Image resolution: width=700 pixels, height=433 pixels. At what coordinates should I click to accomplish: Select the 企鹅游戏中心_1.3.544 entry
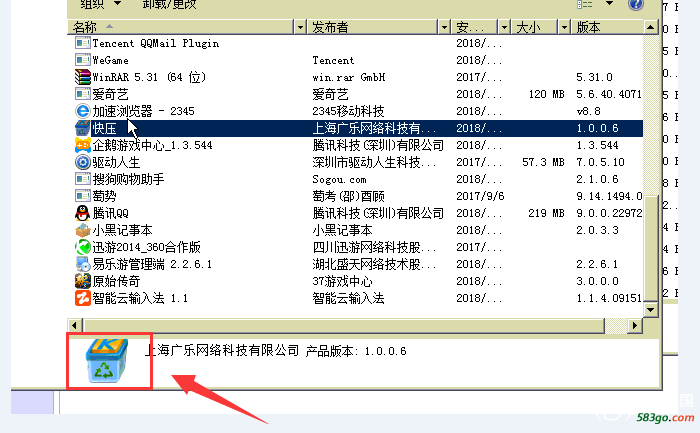pos(152,145)
